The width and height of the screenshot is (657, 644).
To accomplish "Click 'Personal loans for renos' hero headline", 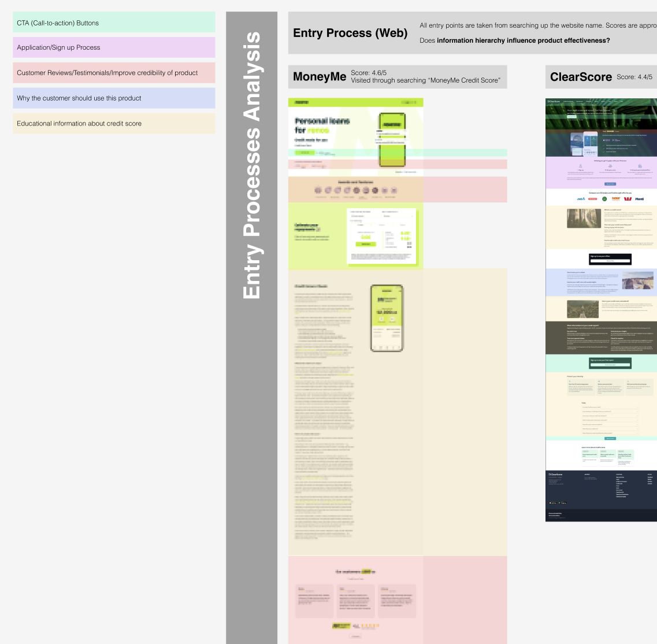I will (322, 125).
